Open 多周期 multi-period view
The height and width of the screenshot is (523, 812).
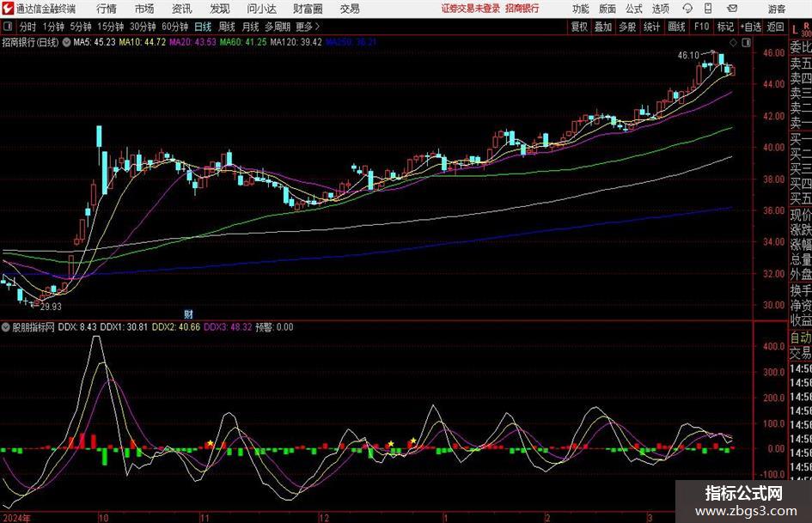point(278,27)
